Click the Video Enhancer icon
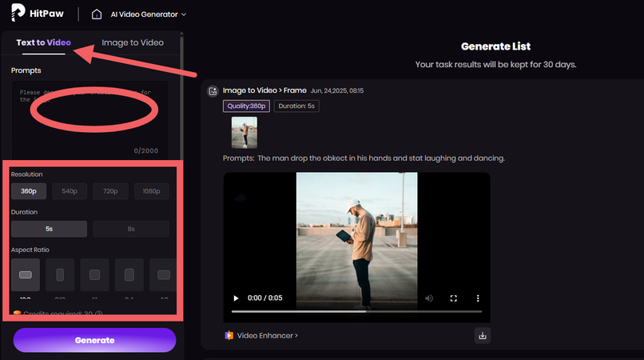 [229, 336]
